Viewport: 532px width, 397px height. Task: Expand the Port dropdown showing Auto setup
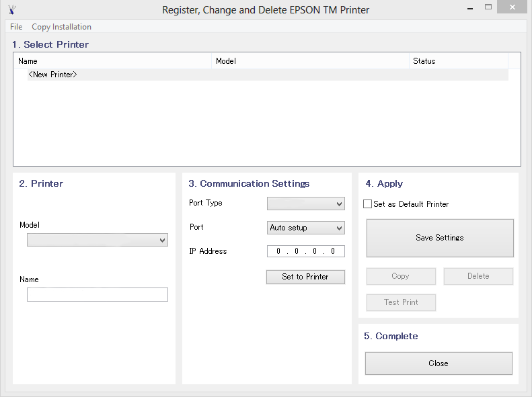pyautogui.click(x=306, y=228)
